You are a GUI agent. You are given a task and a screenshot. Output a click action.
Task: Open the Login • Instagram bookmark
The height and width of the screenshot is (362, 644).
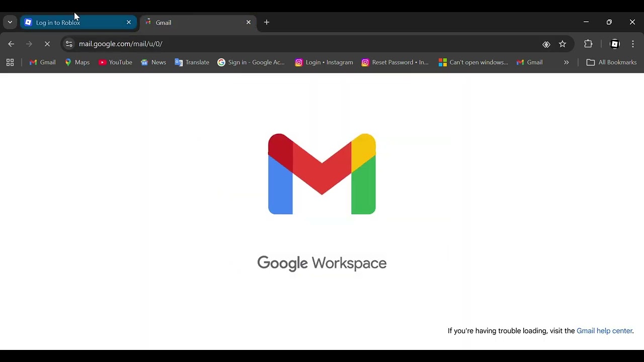324,62
